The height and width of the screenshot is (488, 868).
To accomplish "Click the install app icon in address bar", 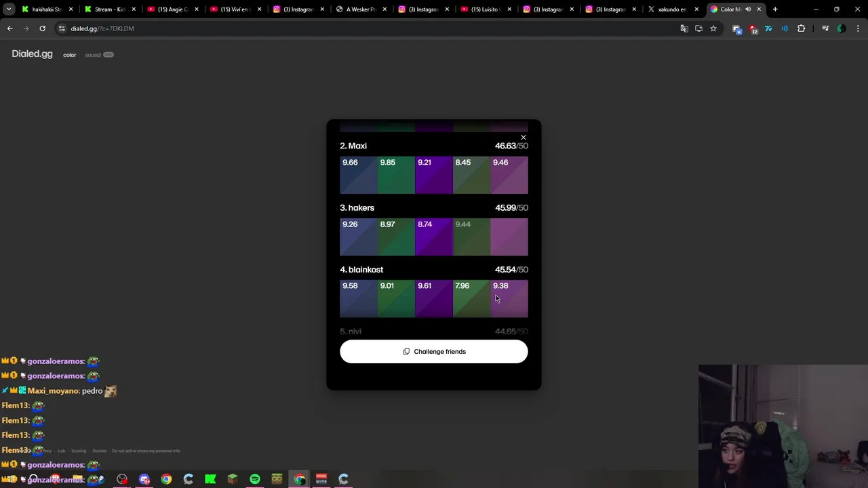I will click(698, 28).
